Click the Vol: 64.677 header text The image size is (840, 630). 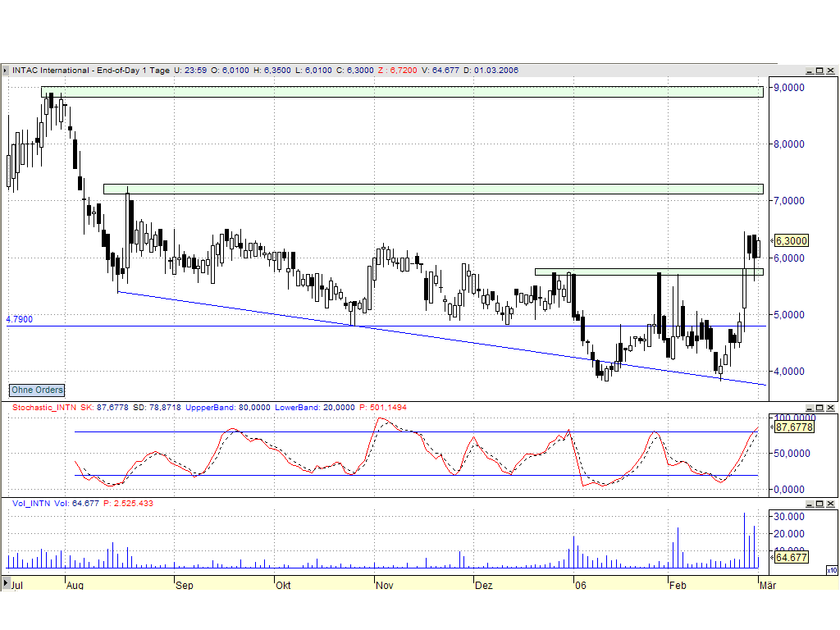pos(76,503)
